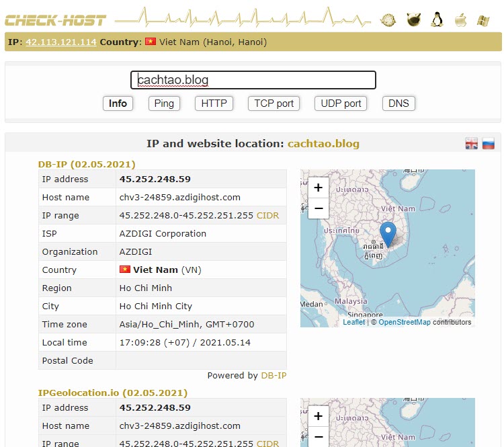Select City value Ho Chi Minh City
The height and width of the screenshot is (447, 504).
(x=156, y=306)
